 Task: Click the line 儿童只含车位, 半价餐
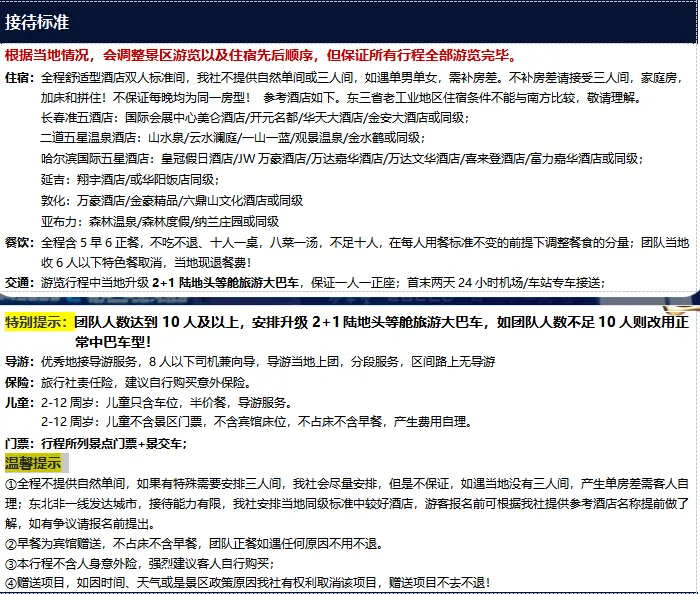point(167,403)
